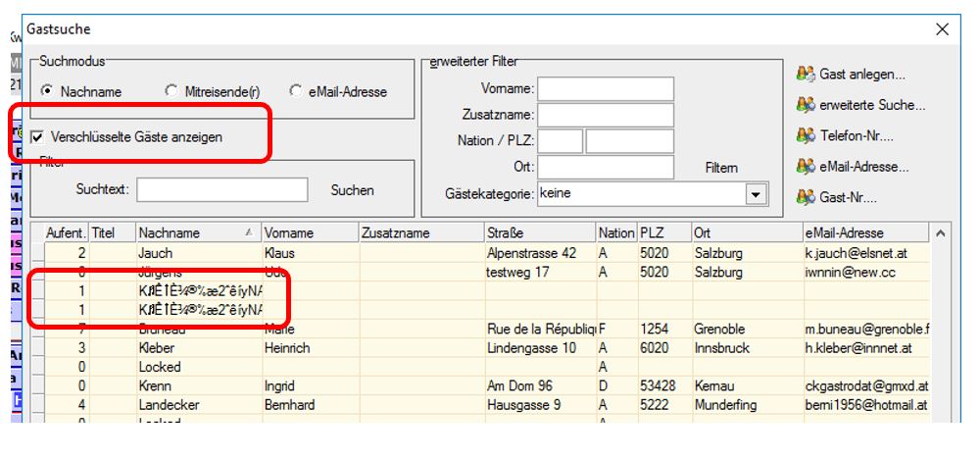
Task: Focus the Nation filter field
Action: tap(560, 141)
